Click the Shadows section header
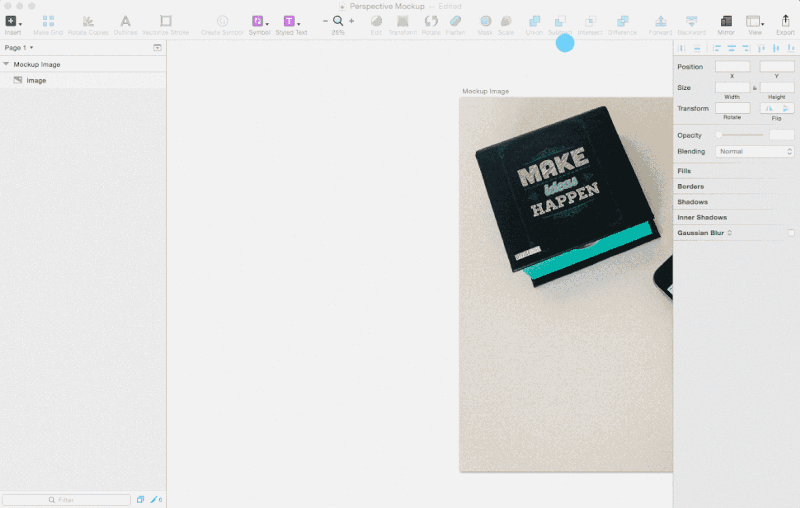 coord(692,202)
